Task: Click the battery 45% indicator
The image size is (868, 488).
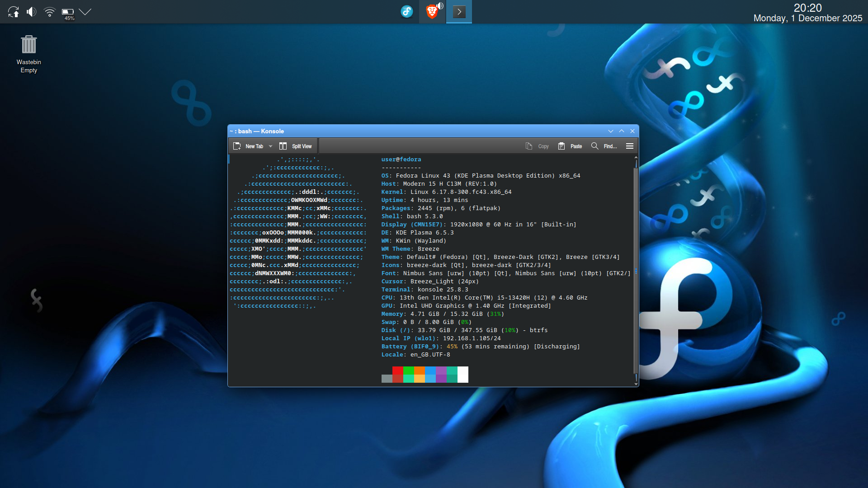Action: tap(68, 13)
